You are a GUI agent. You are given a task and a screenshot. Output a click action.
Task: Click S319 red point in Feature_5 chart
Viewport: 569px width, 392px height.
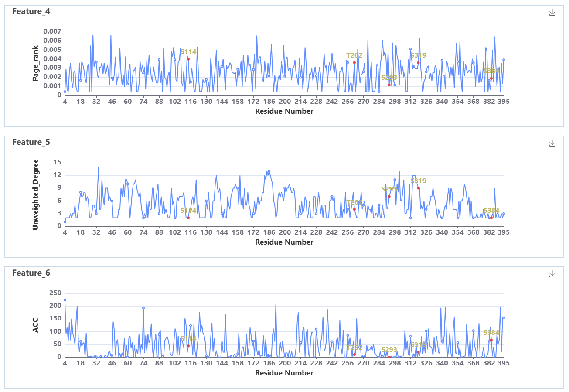click(418, 188)
